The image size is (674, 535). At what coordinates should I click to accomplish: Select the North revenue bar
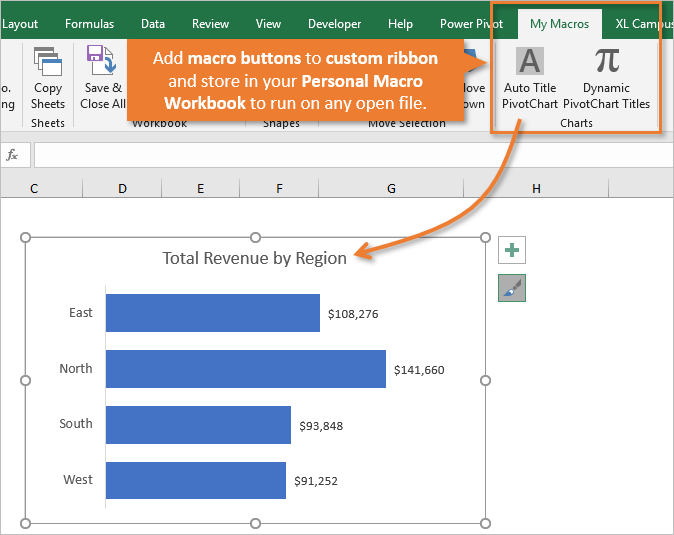pyautogui.click(x=246, y=369)
